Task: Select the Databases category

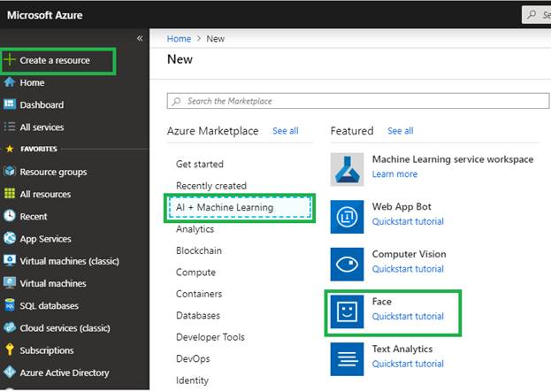Action: (198, 315)
